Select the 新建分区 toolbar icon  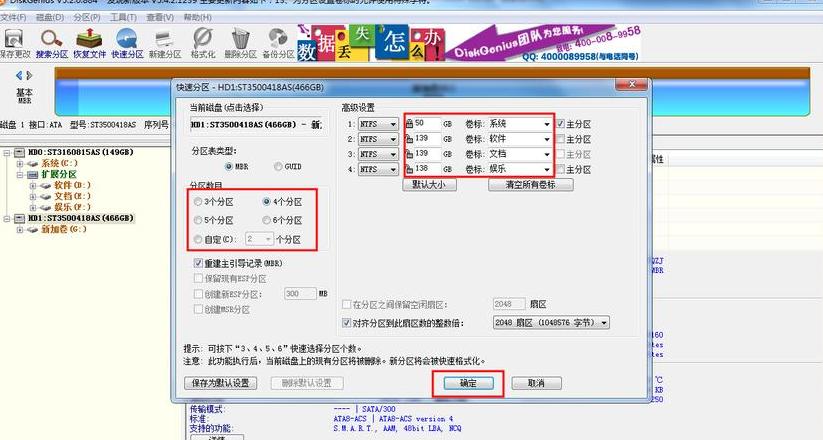pos(164,43)
